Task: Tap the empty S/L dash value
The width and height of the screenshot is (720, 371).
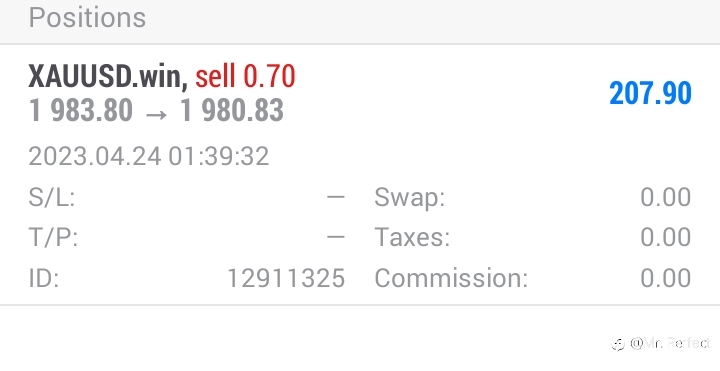Action: tap(336, 197)
